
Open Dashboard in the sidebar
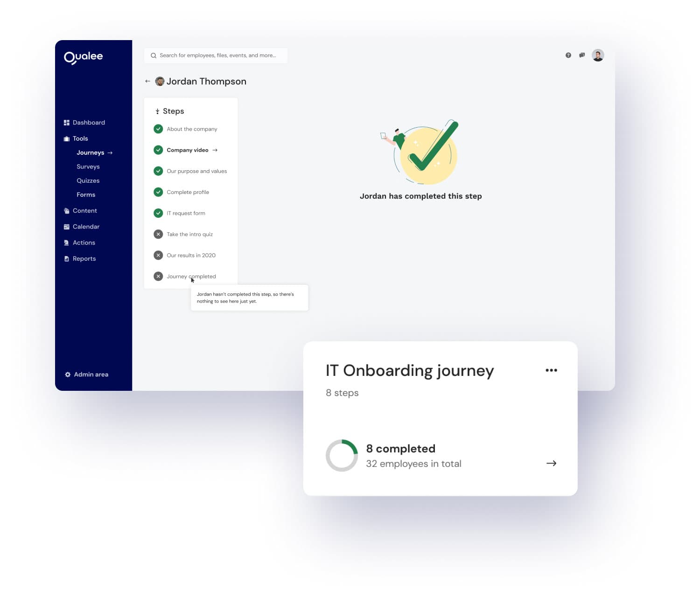click(89, 123)
